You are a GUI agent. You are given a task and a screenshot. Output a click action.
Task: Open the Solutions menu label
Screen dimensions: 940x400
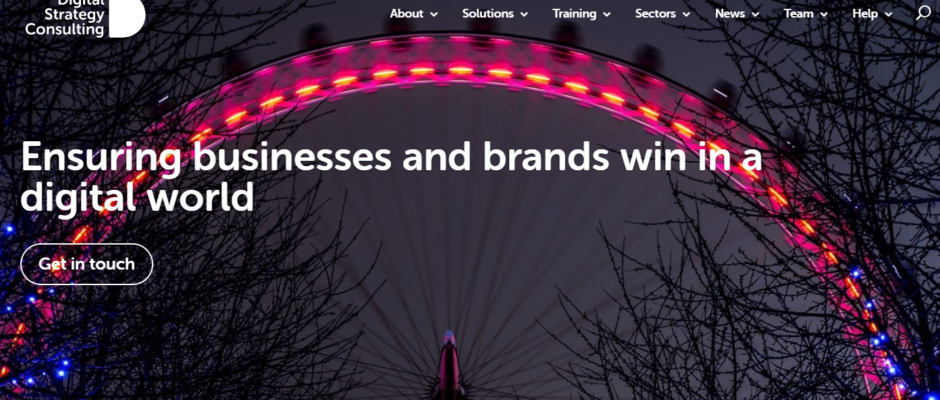[488, 13]
